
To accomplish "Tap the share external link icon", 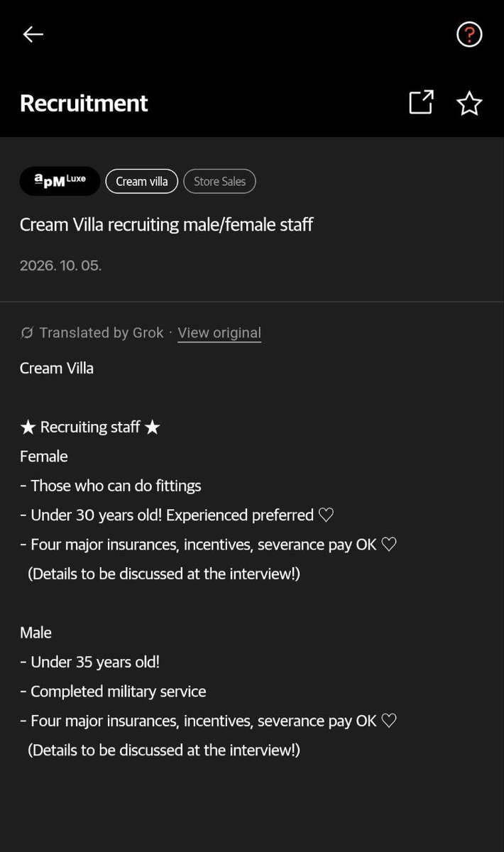I will (421, 102).
